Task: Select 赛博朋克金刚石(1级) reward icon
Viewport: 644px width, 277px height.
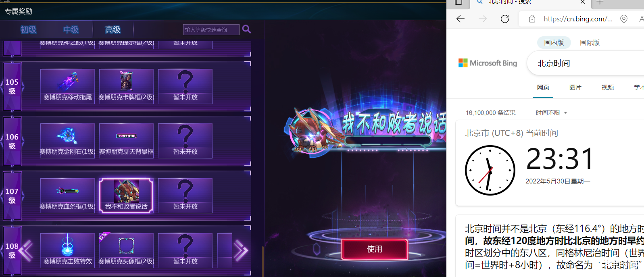Action: click(67, 141)
